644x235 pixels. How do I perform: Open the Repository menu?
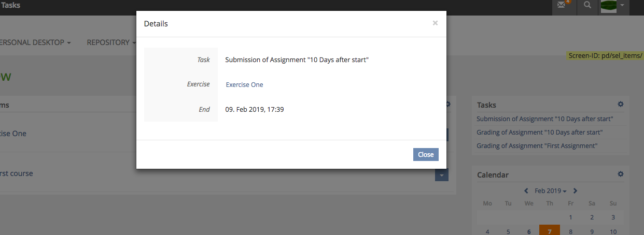(111, 42)
